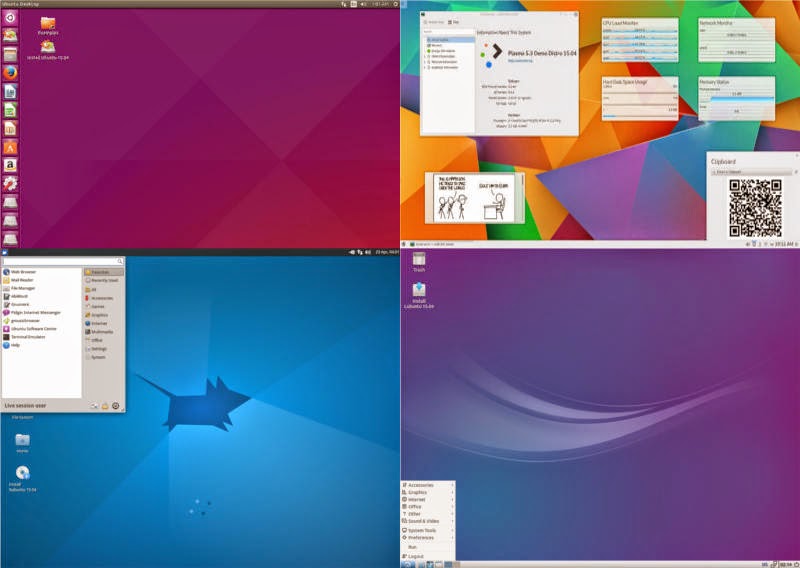Select the Favorites category in Whisker menu
Screen dimensions: 800x568
(x=104, y=272)
